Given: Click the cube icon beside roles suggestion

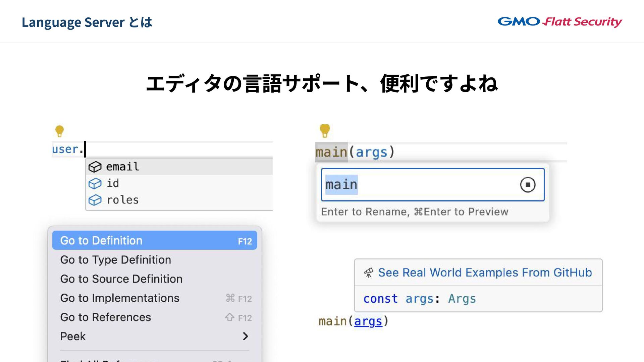Looking at the screenshot, I should (x=95, y=200).
